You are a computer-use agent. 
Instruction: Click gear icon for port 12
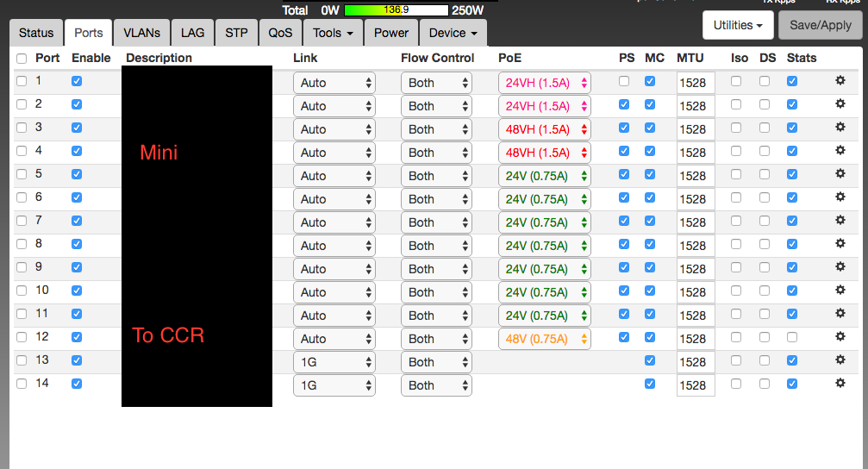click(x=840, y=337)
